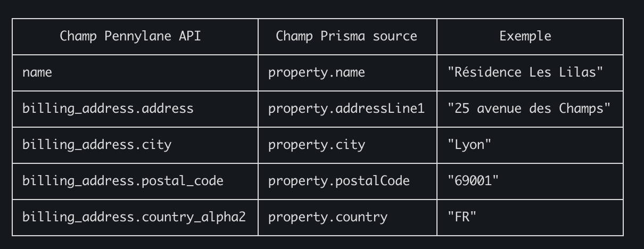Screen dimensions: 644x249
Task: Select the 'property.country' cell
Action: click(328, 217)
